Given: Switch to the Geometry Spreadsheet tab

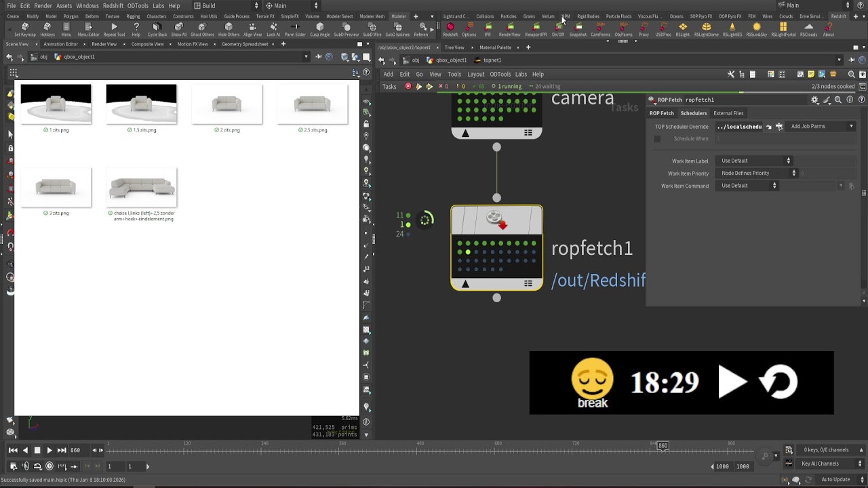Looking at the screenshot, I should [x=245, y=44].
